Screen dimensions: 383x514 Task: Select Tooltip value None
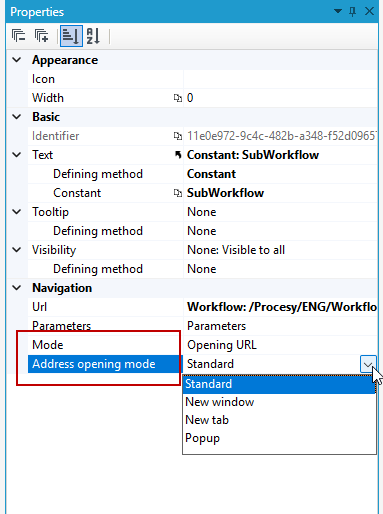click(x=280, y=212)
